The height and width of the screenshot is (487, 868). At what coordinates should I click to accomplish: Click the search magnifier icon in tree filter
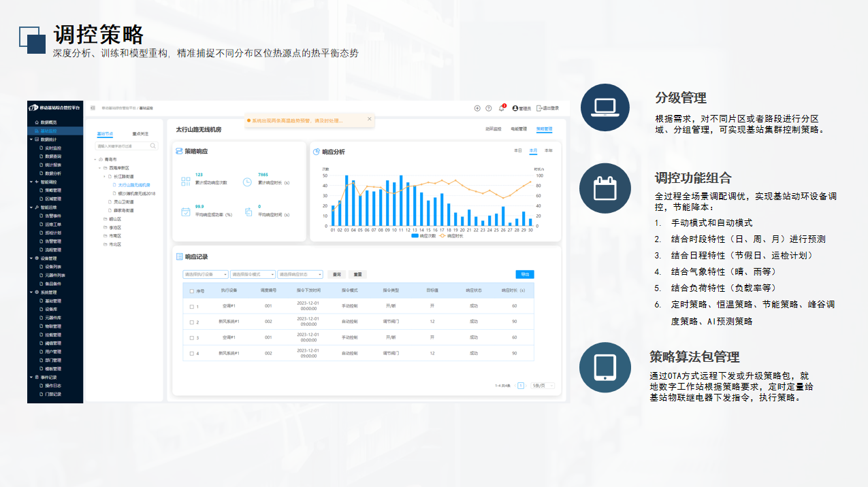coord(153,146)
